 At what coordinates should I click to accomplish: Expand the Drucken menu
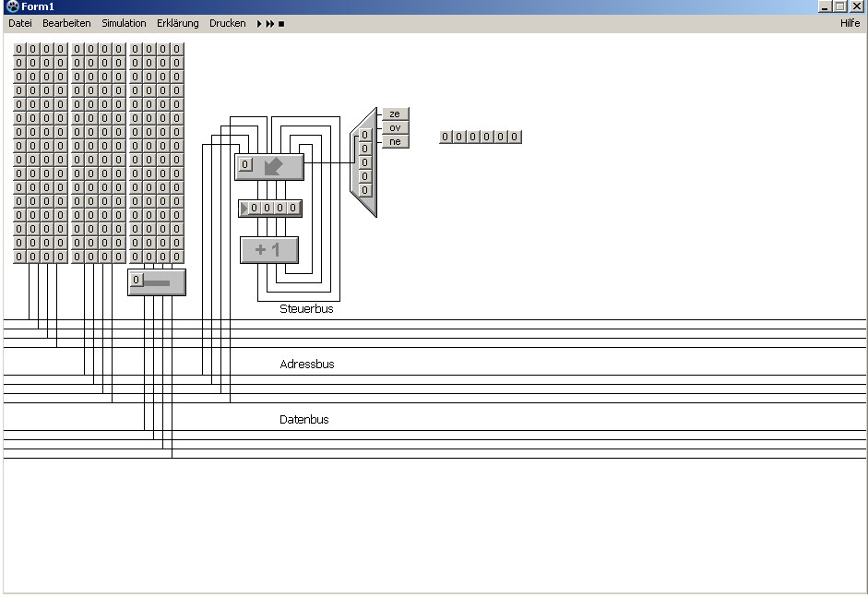(227, 24)
